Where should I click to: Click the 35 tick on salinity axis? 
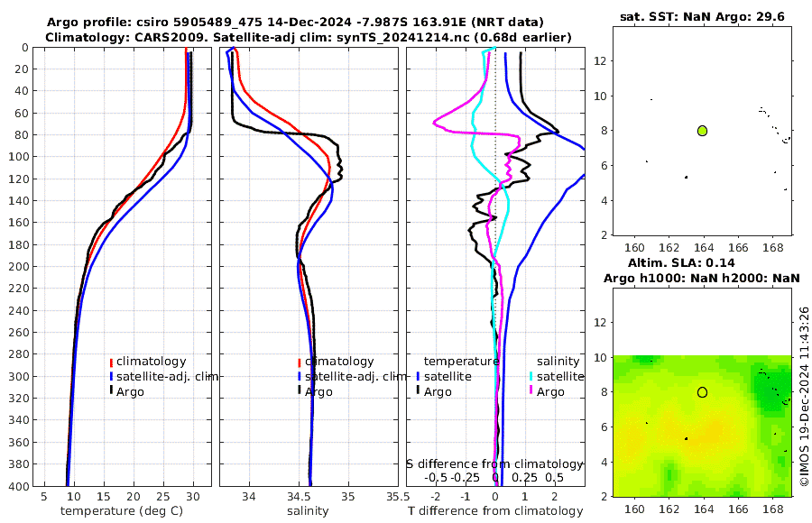point(348,497)
